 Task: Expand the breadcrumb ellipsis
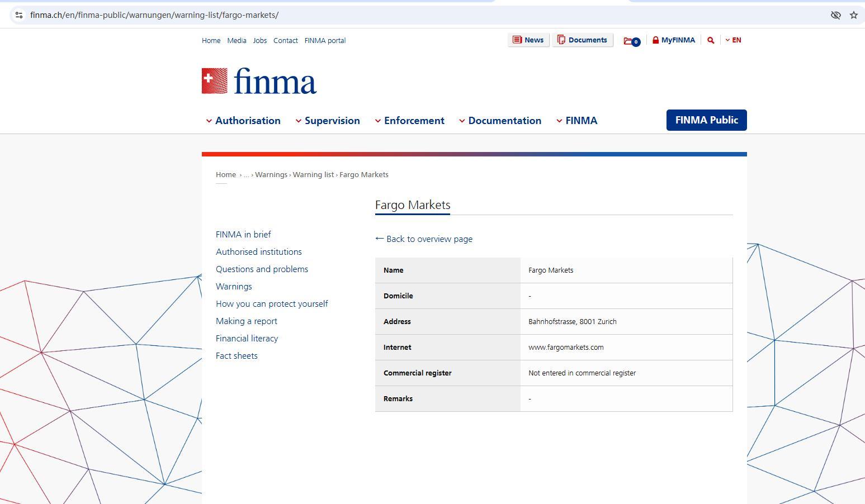(x=246, y=175)
